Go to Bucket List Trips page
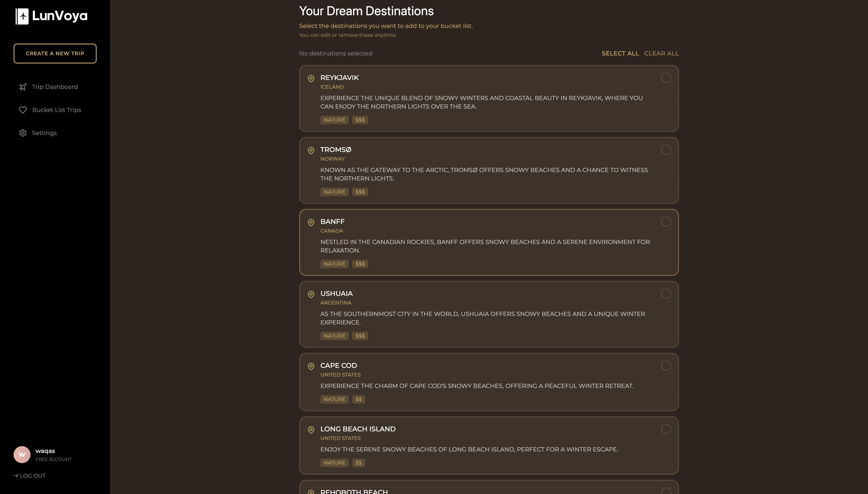Screen dimensions: 868x494 click(56, 110)
